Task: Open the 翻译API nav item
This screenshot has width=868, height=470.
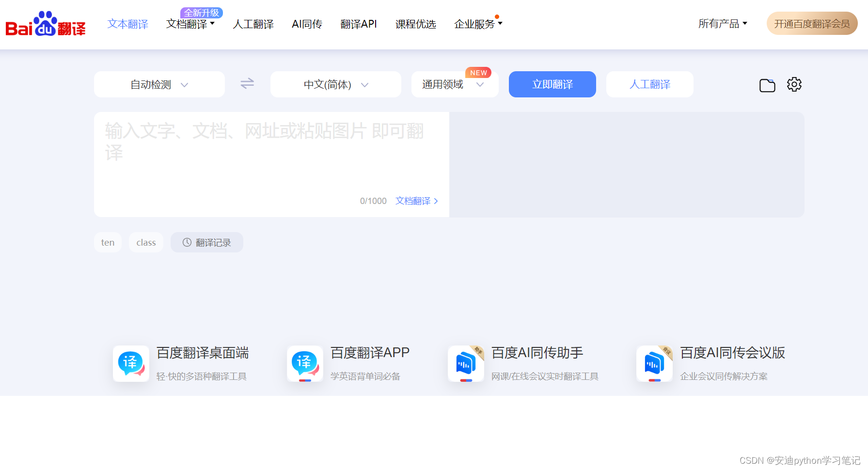Action: pyautogui.click(x=359, y=24)
